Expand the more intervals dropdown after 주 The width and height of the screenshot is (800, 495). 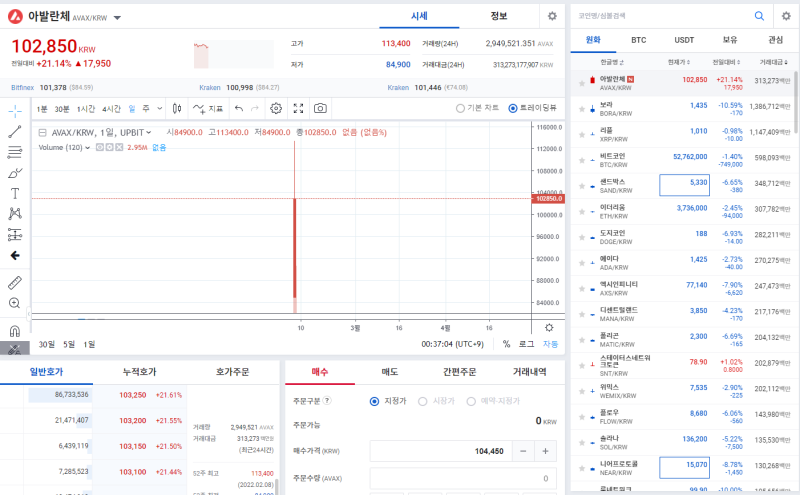[x=160, y=108]
